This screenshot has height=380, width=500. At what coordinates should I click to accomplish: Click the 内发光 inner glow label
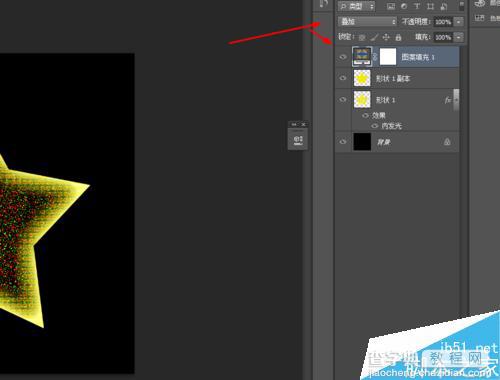(392, 126)
